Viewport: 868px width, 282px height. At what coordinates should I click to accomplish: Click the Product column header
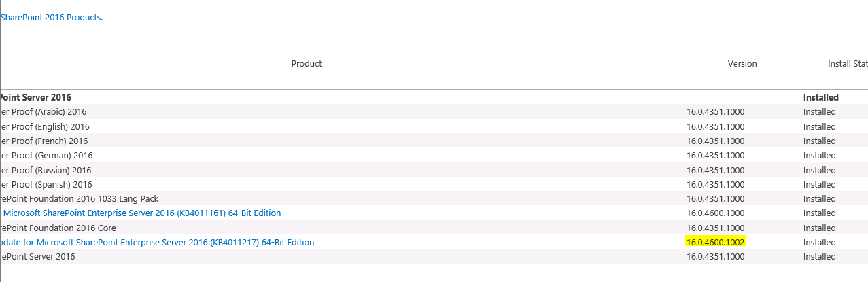(307, 64)
